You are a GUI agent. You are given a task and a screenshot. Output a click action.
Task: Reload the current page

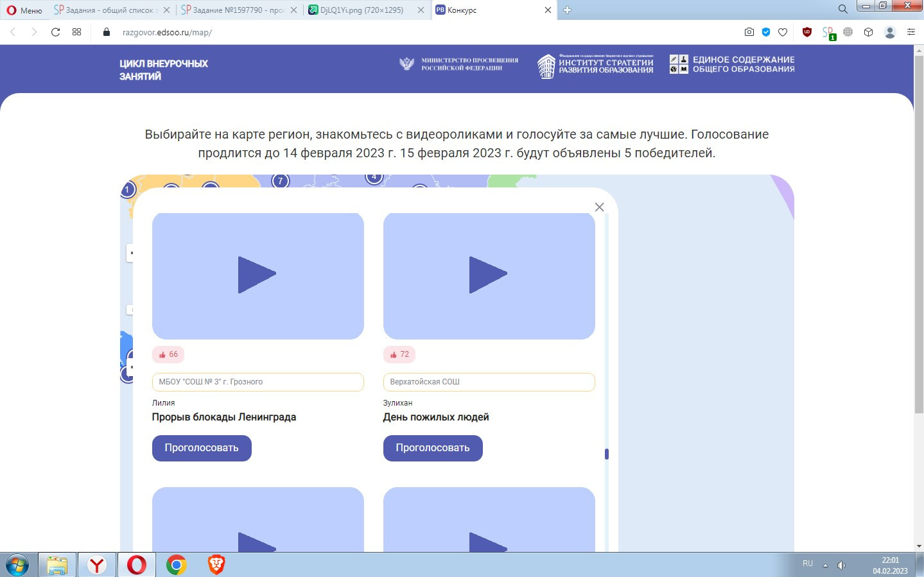(x=56, y=32)
